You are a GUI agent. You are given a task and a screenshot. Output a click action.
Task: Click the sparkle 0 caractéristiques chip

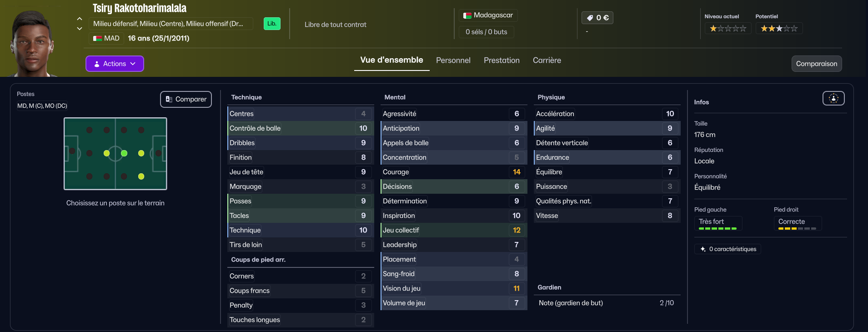pyautogui.click(x=728, y=249)
